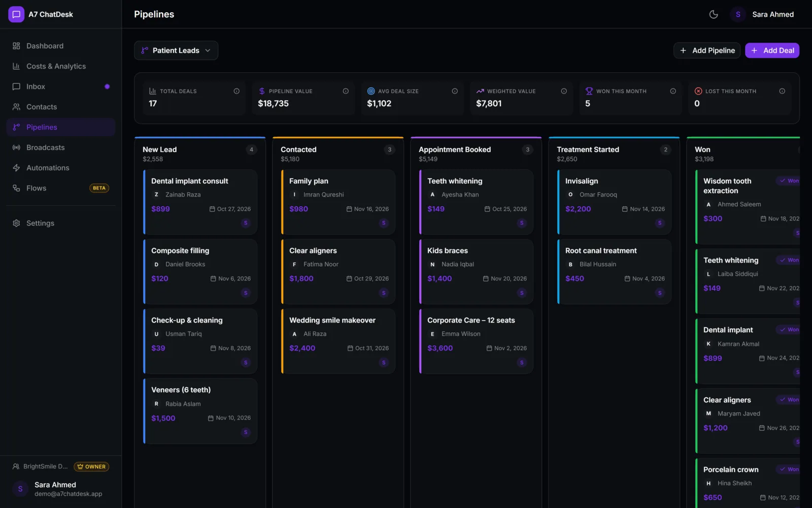Click the calendar icon on Kids braces card
The height and width of the screenshot is (508, 812).
coord(486,278)
